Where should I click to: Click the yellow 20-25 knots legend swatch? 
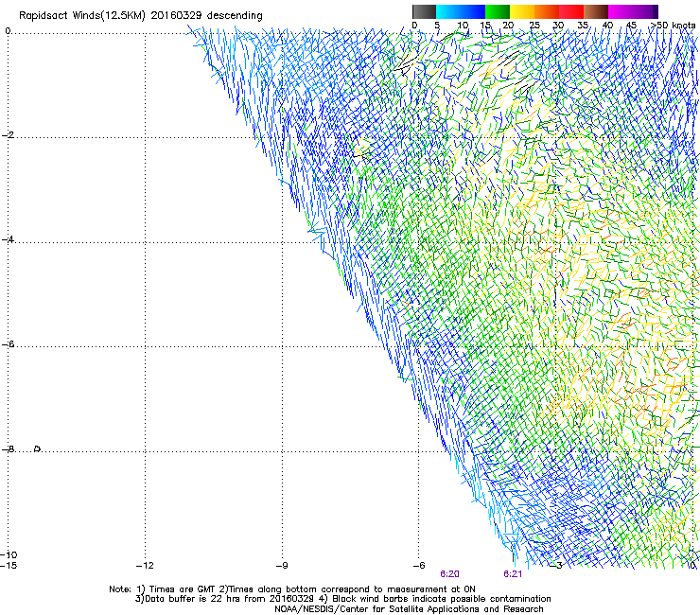click(522, 11)
